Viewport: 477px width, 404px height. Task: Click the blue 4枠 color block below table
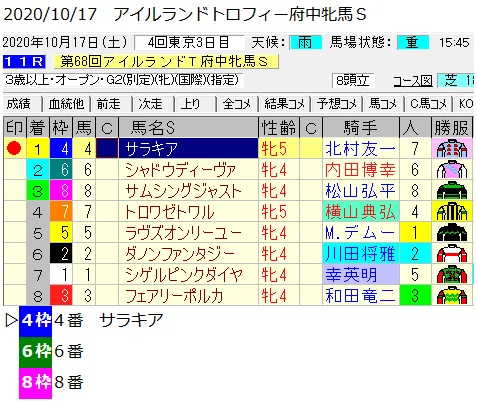click(x=35, y=321)
